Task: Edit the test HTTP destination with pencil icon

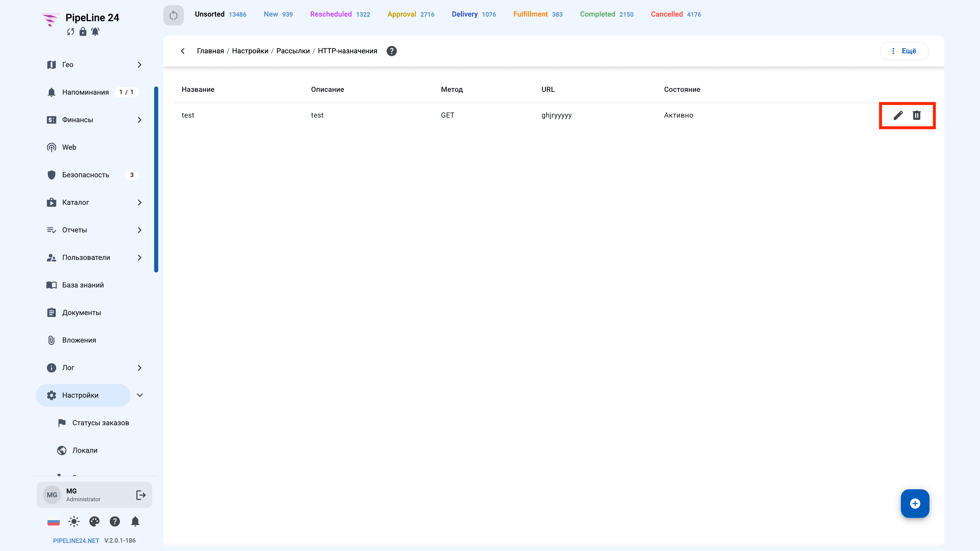Action: (x=898, y=115)
